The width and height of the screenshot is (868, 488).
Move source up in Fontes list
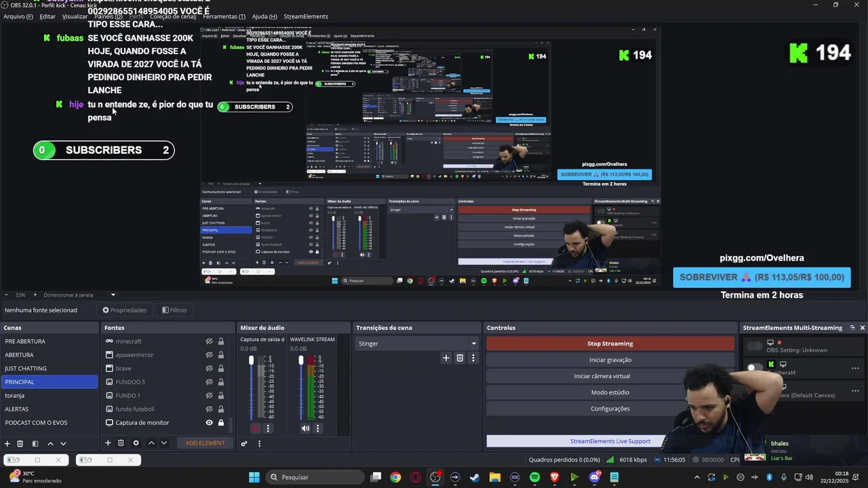(x=151, y=443)
